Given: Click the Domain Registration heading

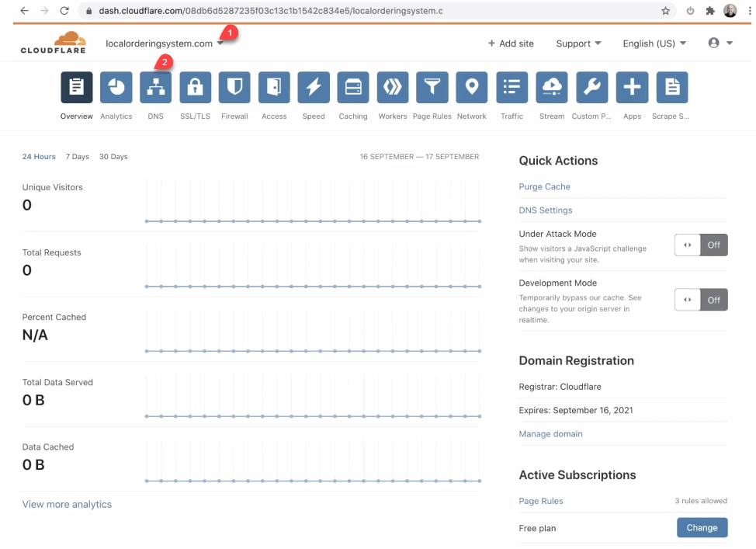Looking at the screenshot, I should pos(576,361).
